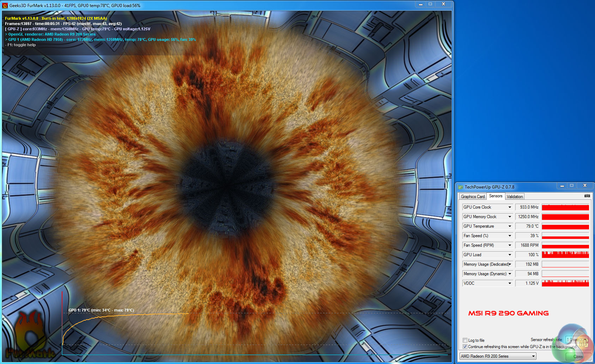
Task: Open the AMD Radeon R9 200 Series selector
Action: click(498, 356)
